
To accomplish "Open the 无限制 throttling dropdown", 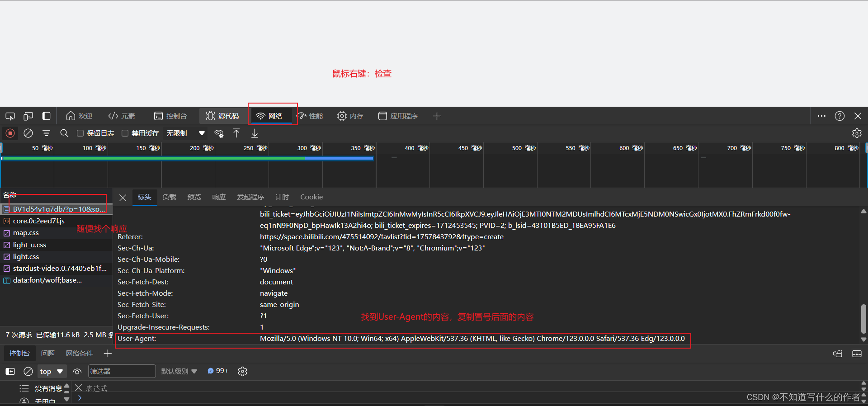I will pos(186,133).
